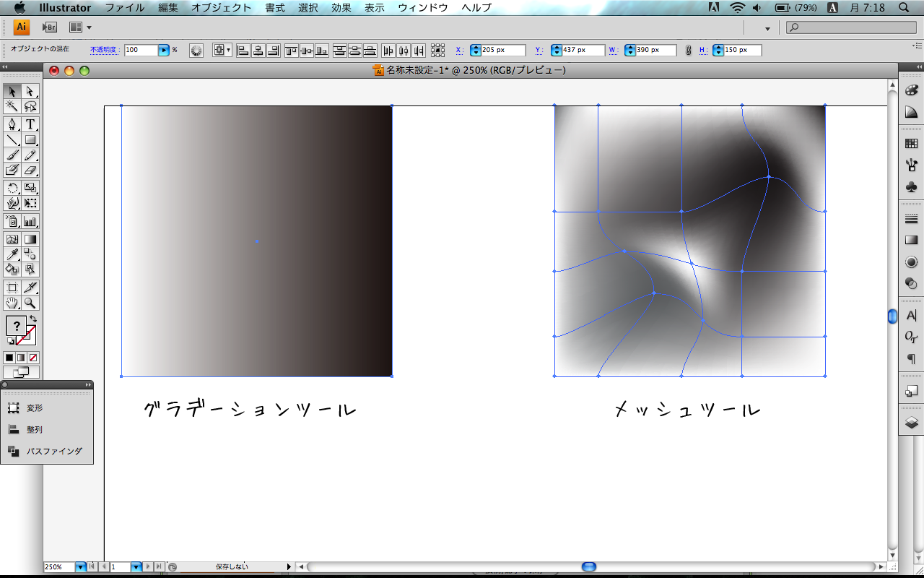The width and height of the screenshot is (924, 578).
Task: Select the Gradient tool in the toolbox
Action: (x=30, y=239)
